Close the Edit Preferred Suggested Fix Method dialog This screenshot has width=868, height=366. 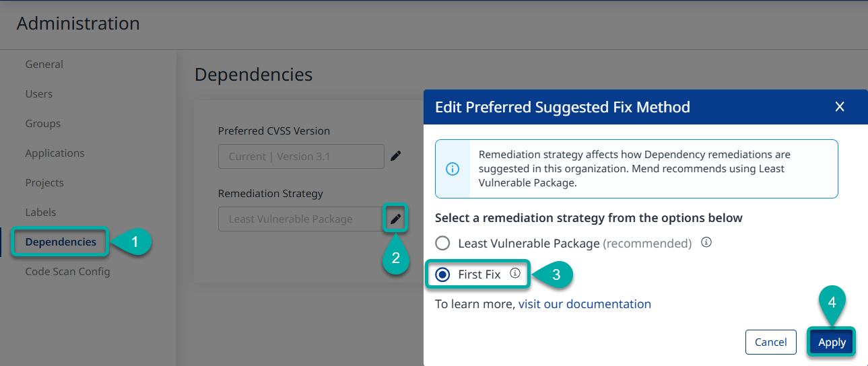(839, 106)
